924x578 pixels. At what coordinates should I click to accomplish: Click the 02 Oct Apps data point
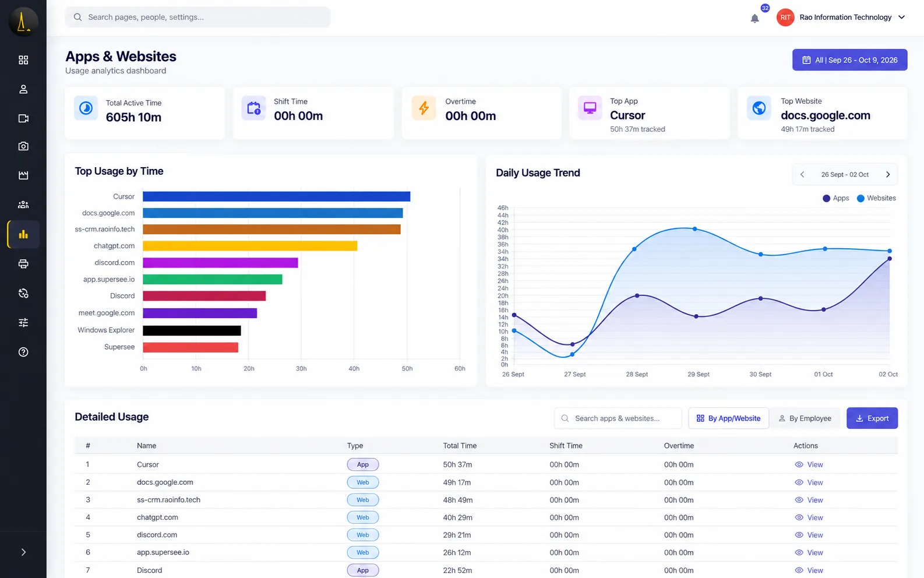point(890,259)
